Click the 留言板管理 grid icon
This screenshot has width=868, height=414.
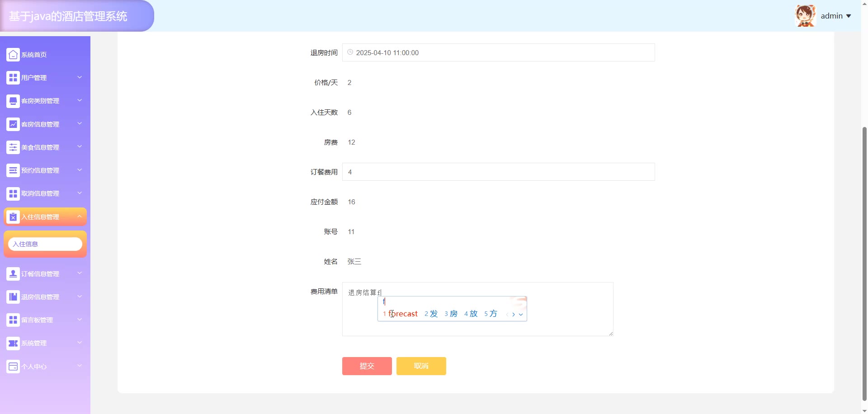click(13, 320)
